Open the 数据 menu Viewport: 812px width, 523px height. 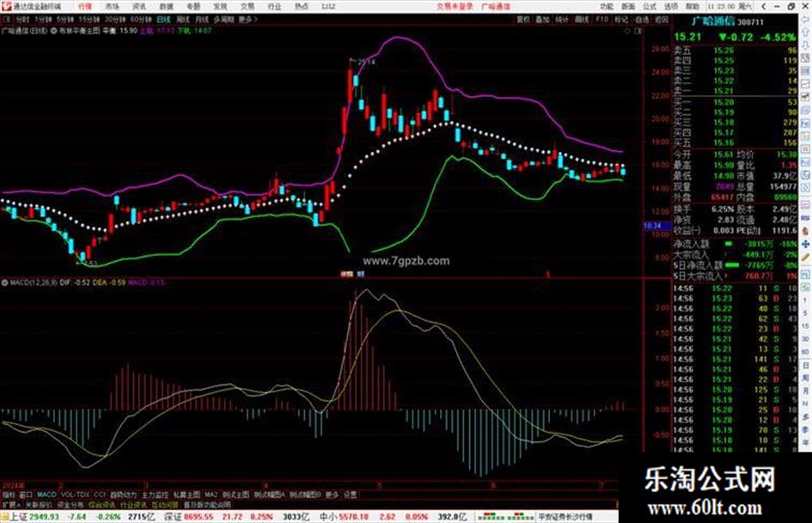(166, 7)
